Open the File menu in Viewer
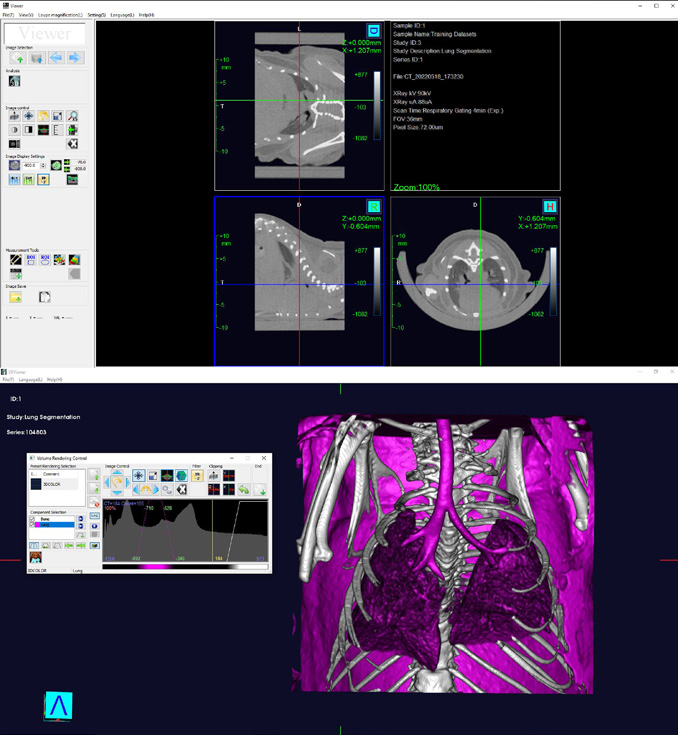Screen dimensions: 678x735 [8, 16]
